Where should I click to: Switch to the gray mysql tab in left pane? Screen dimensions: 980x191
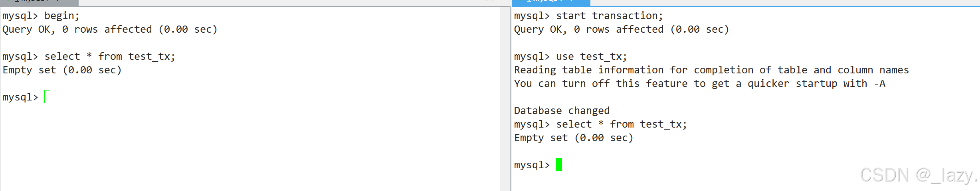[x=39, y=2]
